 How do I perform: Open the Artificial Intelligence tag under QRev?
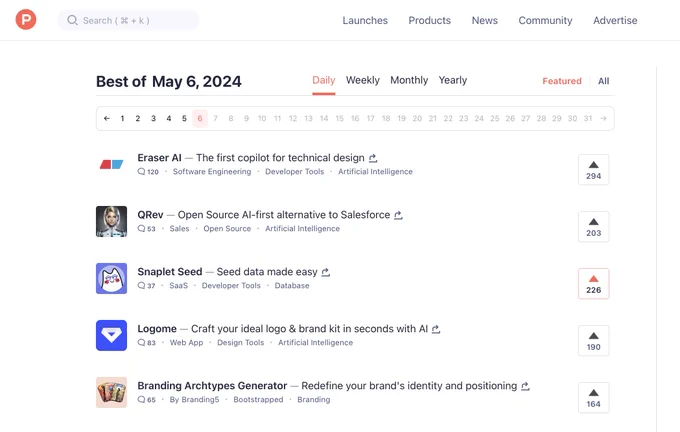click(x=302, y=229)
